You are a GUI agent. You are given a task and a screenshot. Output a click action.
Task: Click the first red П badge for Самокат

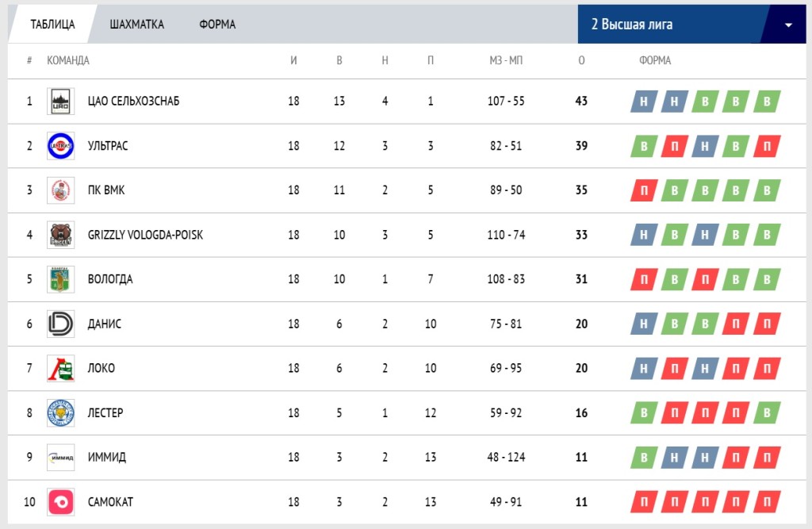(x=644, y=501)
